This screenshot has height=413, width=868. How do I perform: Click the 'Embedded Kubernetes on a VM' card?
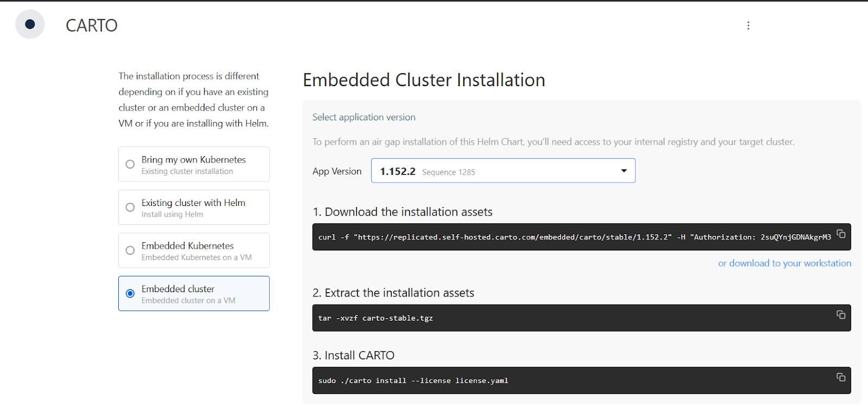point(196,257)
